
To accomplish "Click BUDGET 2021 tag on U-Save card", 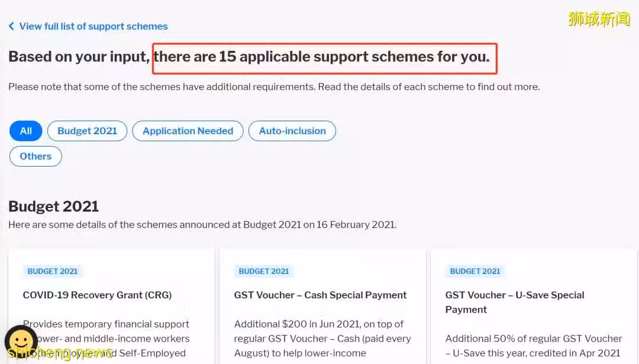I will (475, 271).
